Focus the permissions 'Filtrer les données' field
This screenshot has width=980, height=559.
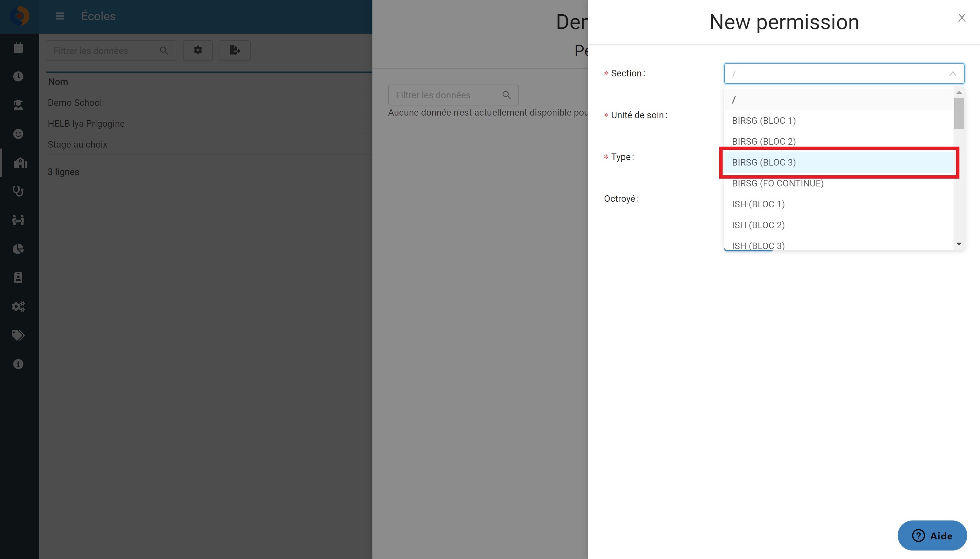pos(453,95)
